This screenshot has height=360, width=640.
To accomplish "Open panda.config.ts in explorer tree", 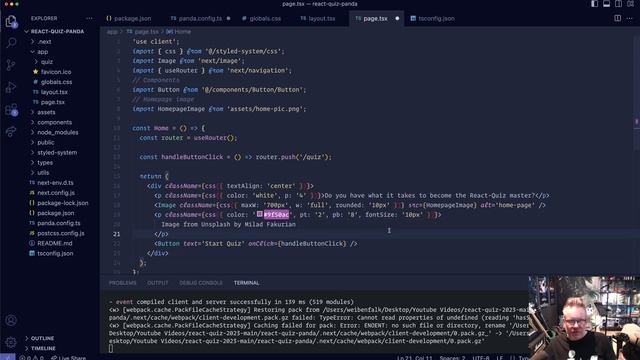I will click(x=58, y=223).
